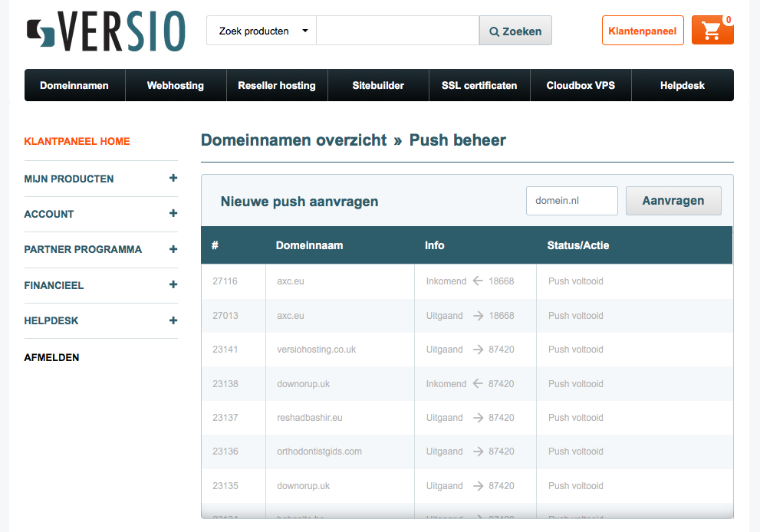
Task: Click the incoming arrow on row 27116
Action: (478, 281)
